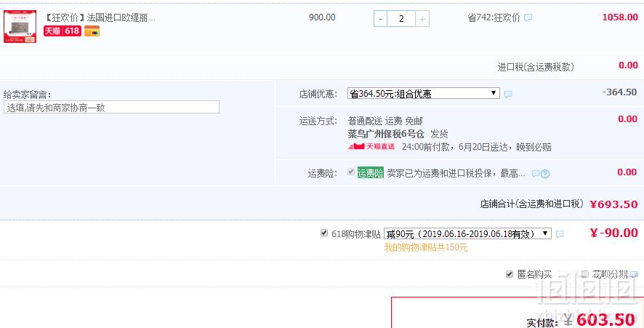Image resolution: width=644 pixels, height=328 pixels.
Task: Click the 天猫直送 delivery logo
Action: (x=371, y=146)
